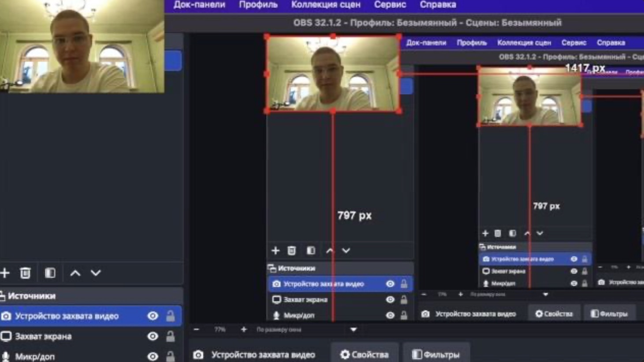Click the Источники panel icon in the main window
The image size is (644, 362).
[2, 296]
